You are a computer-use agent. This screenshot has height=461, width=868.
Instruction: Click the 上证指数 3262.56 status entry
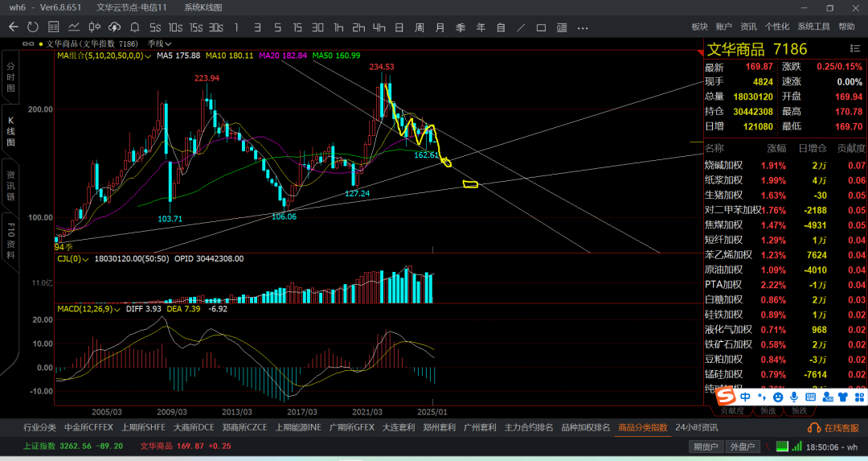[x=73, y=446]
